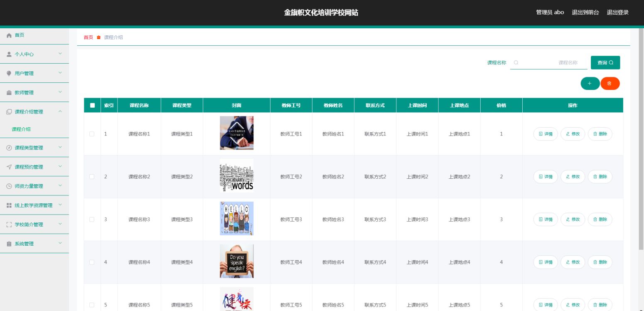Expand the 学校简介管理 menu chevron
This screenshot has height=311, width=644.
60,224
